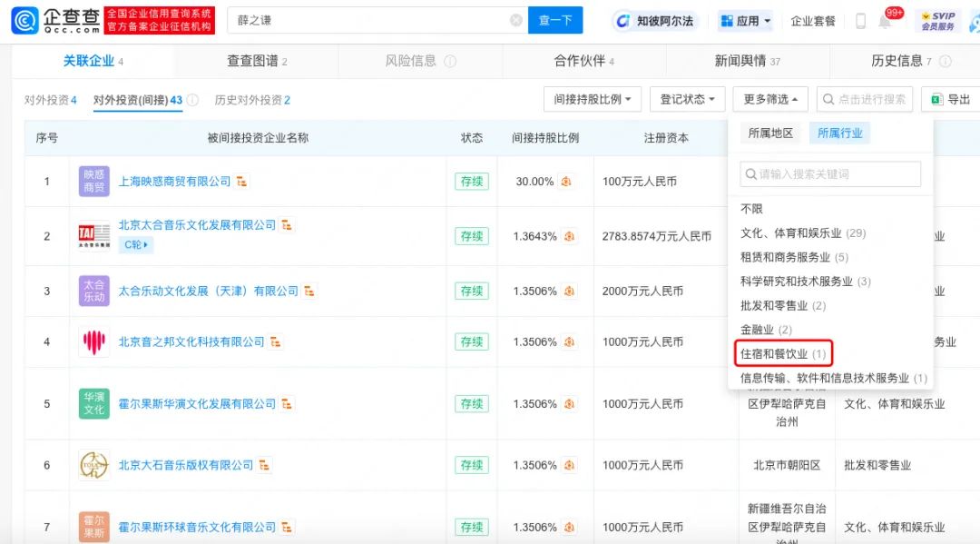Open equity chart icon for 北京音之邦文化科技有限公司
Screen dimensions: 980x544
point(275,341)
